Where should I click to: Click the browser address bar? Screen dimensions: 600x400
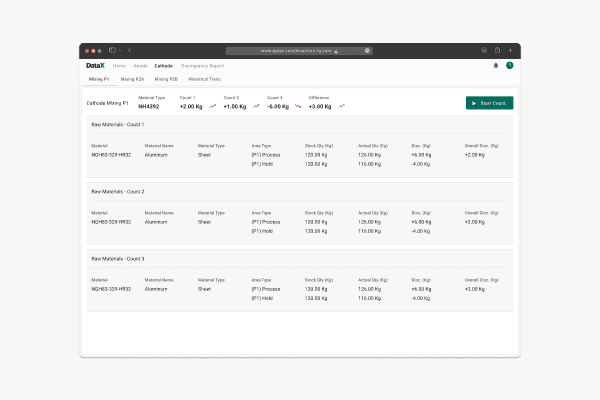299,51
